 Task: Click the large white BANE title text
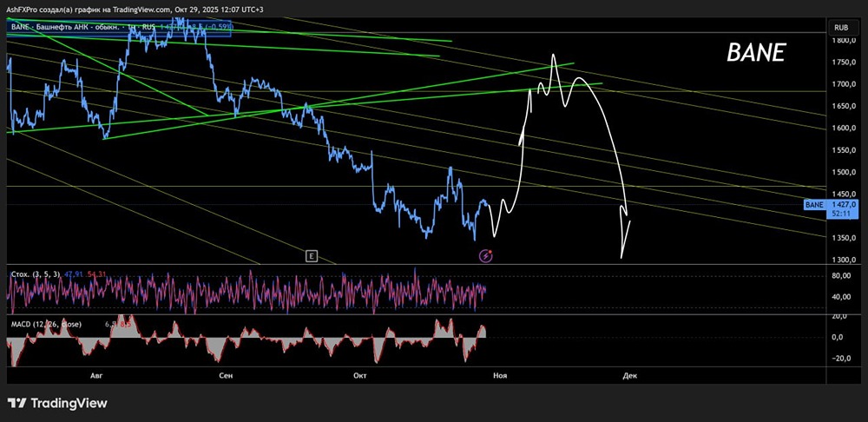point(756,53)
